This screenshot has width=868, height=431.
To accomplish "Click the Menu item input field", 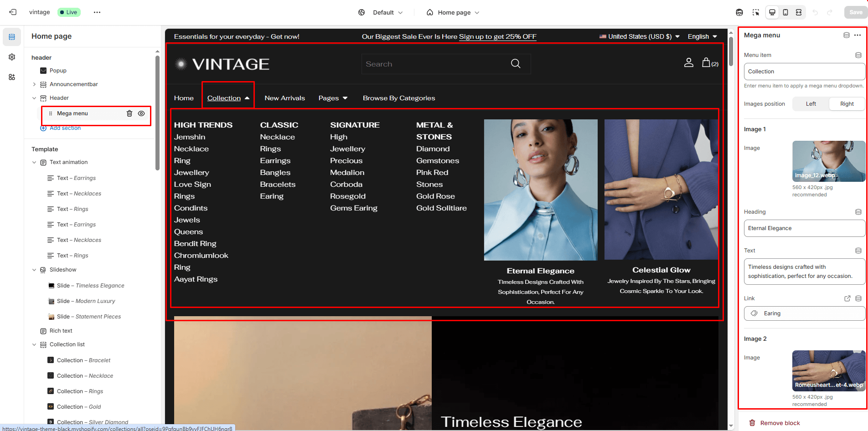I will [x=804, y=72].
